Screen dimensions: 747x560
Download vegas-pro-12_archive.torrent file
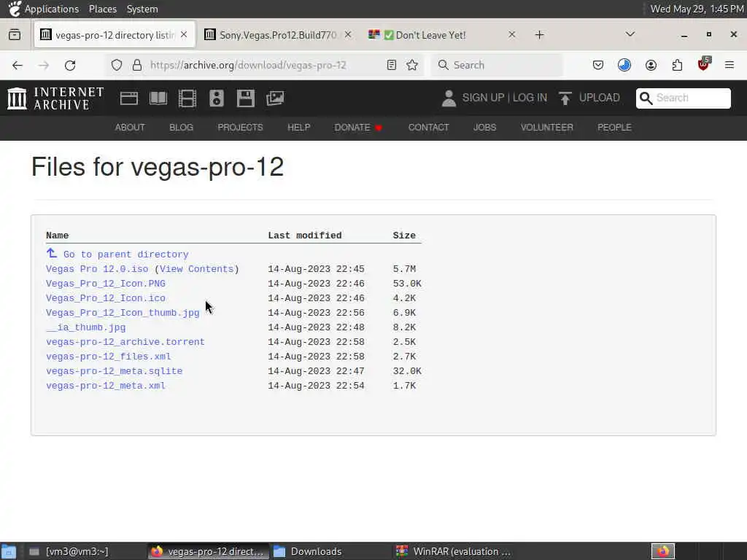click(125, 342)
